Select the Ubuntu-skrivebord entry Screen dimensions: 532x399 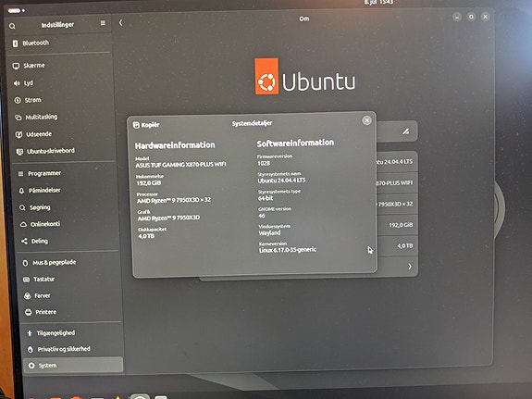(x=65, y=151)
